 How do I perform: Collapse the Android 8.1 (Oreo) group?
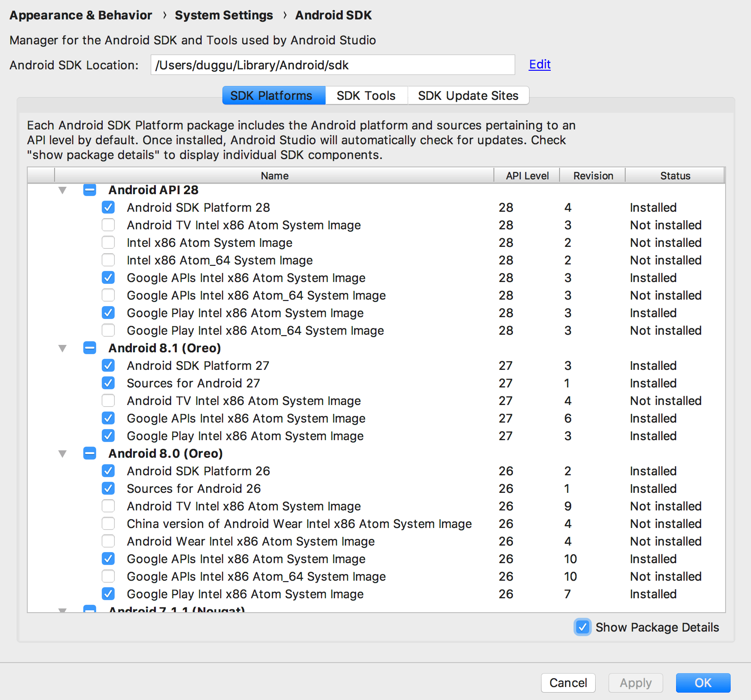62,348
